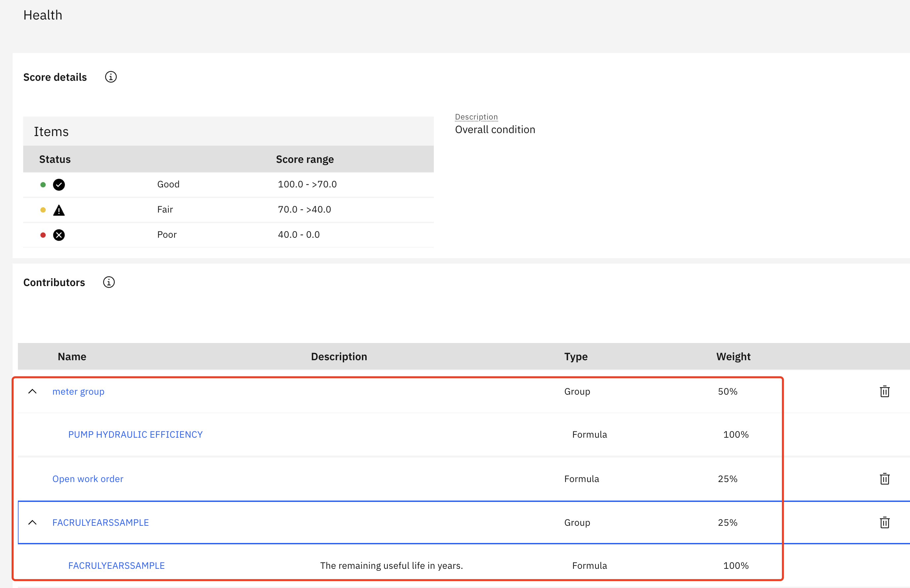Screen dimensions: 910x588
Task: Delete the Open work order contributor
Action: click(885, 479)
